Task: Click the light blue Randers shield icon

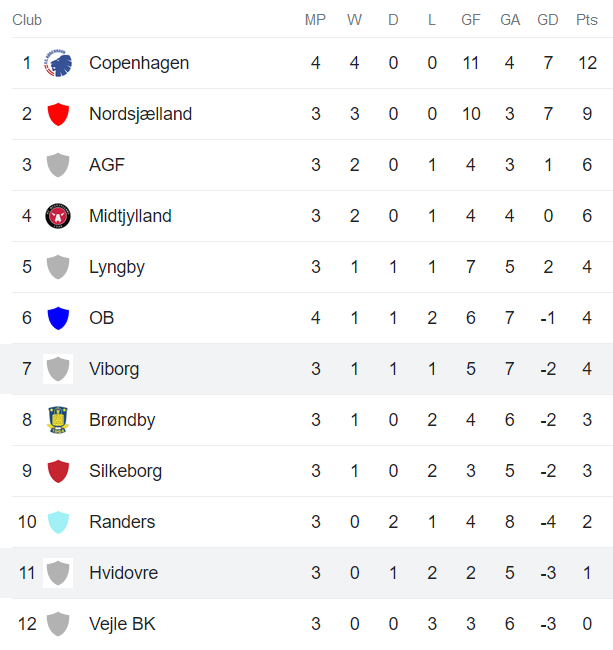Action: (58, 522)
